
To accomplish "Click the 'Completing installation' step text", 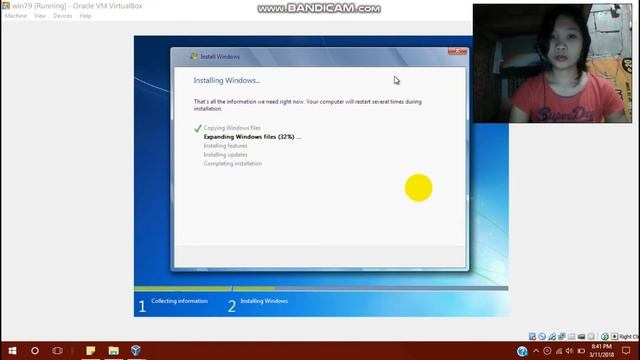I will coord(233,164).
